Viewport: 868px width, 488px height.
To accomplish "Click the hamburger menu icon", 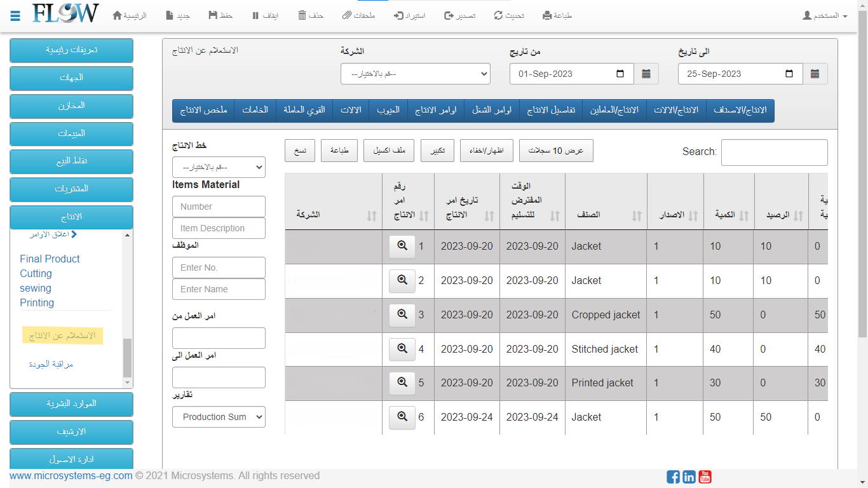I will (16, 15).
